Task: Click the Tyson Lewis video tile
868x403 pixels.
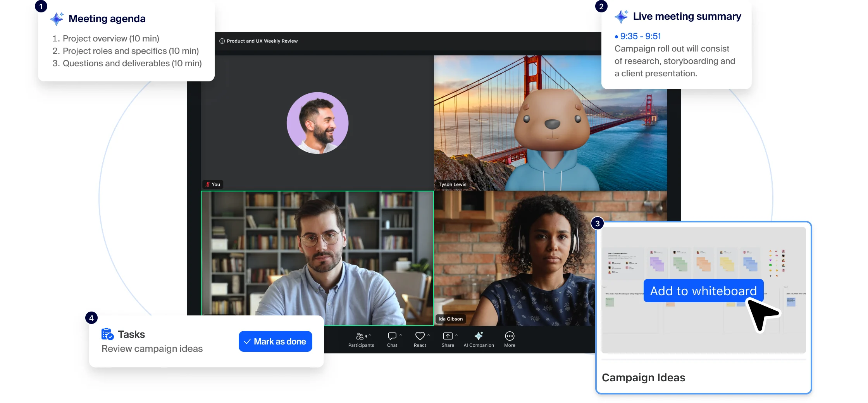Action: coord(550,122)
